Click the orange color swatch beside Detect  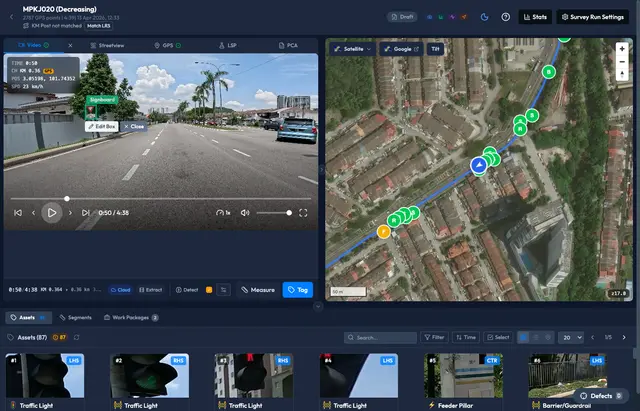[x=209, y=290]
